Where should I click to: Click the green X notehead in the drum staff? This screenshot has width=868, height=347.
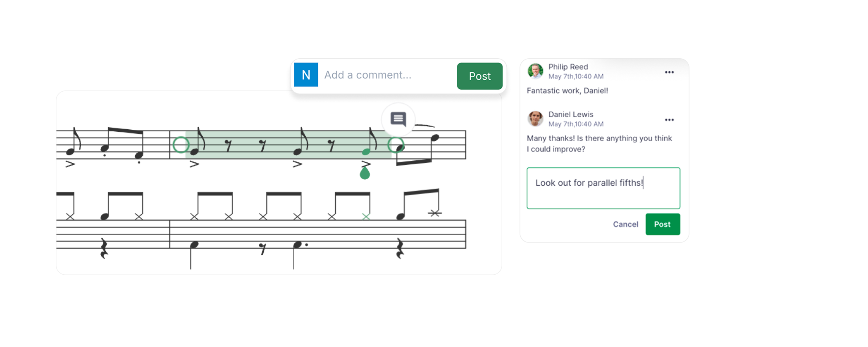(365, 216)
